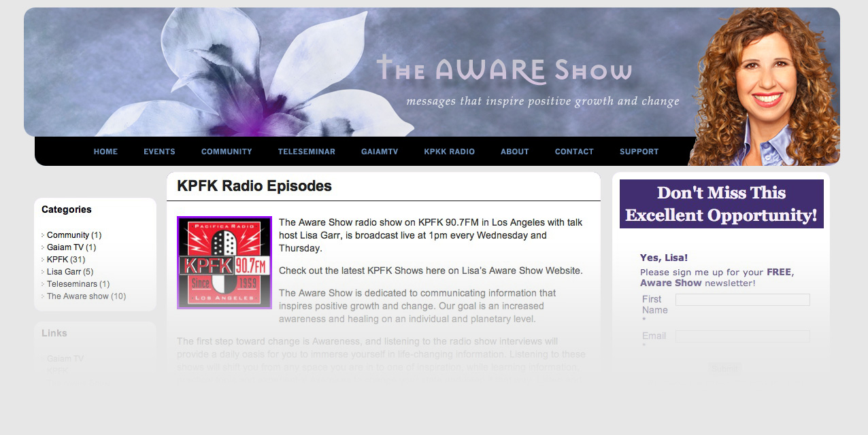868x435 pixels.
Task: Click the Categories sidebar heading
Action: point(67,209)
